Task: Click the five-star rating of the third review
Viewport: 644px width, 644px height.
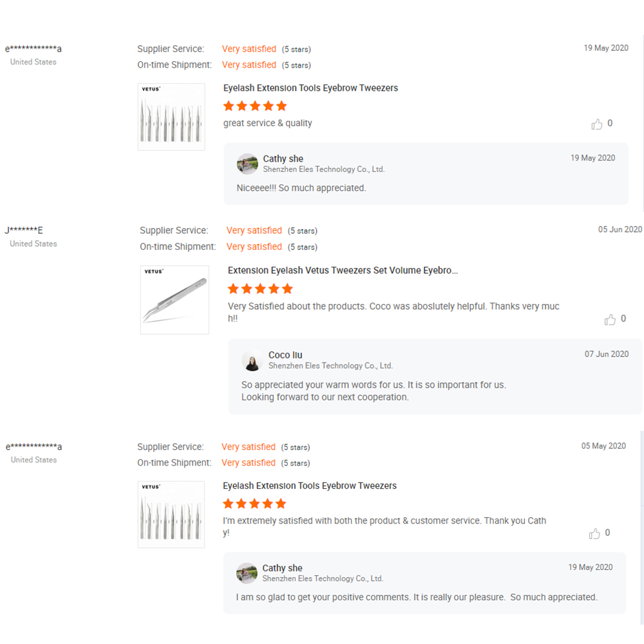Action: pyautogui.click(x=254, y=504)
